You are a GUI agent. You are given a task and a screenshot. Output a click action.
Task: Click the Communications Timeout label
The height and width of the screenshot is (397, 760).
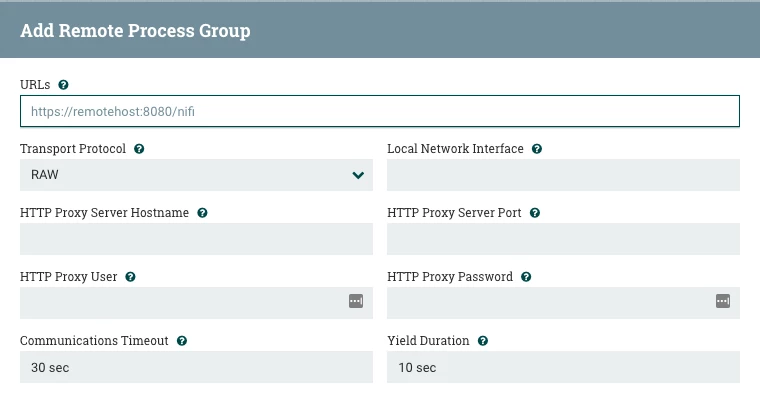pyautogui.click(x=94, y=341)
